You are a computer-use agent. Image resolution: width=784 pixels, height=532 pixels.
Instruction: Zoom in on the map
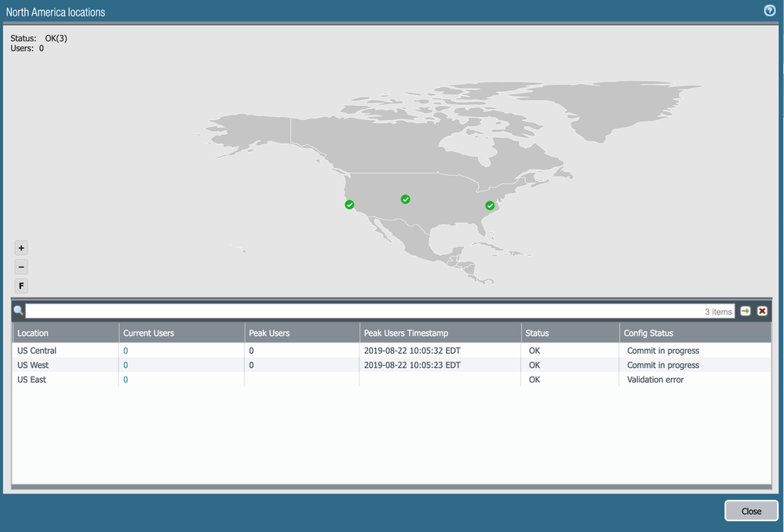point(21,248)
